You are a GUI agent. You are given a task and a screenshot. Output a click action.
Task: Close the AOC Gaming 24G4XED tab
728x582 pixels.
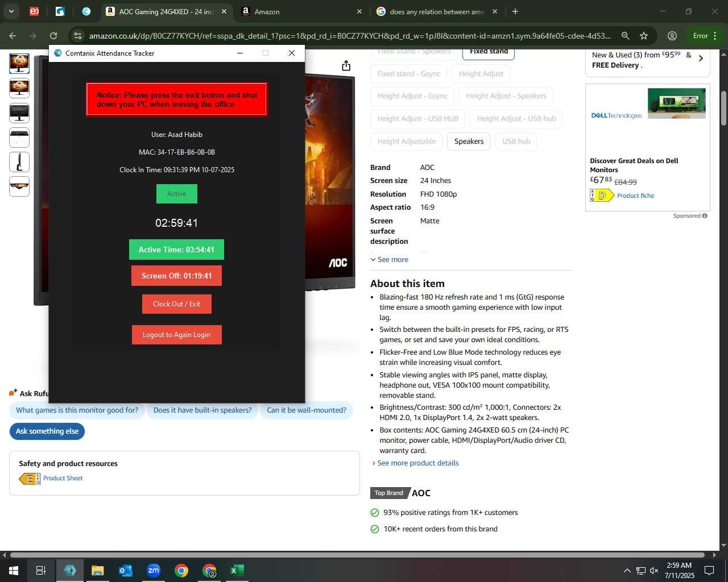point(224,11)
